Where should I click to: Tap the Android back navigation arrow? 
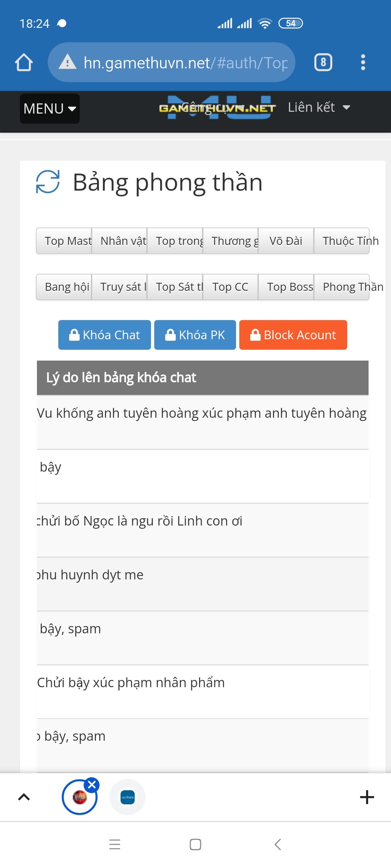pyautogui.click(x=278, y=844)
